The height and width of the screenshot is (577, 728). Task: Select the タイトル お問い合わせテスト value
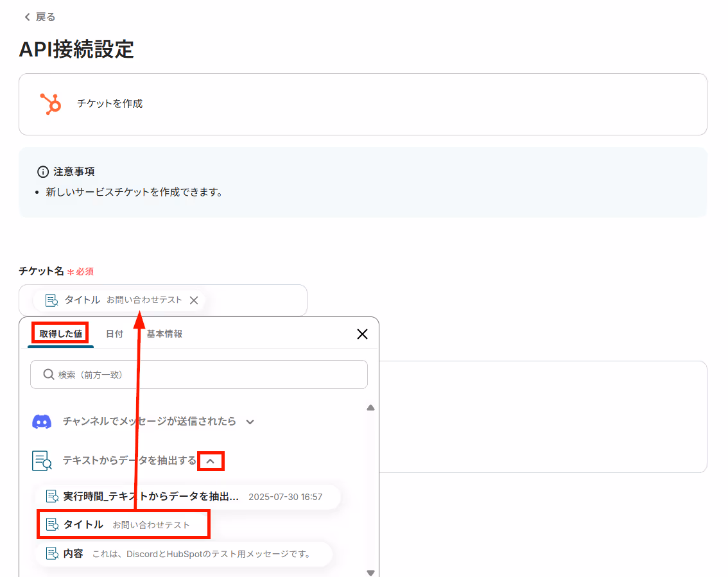pyautogui.click(x=123, y=524)
